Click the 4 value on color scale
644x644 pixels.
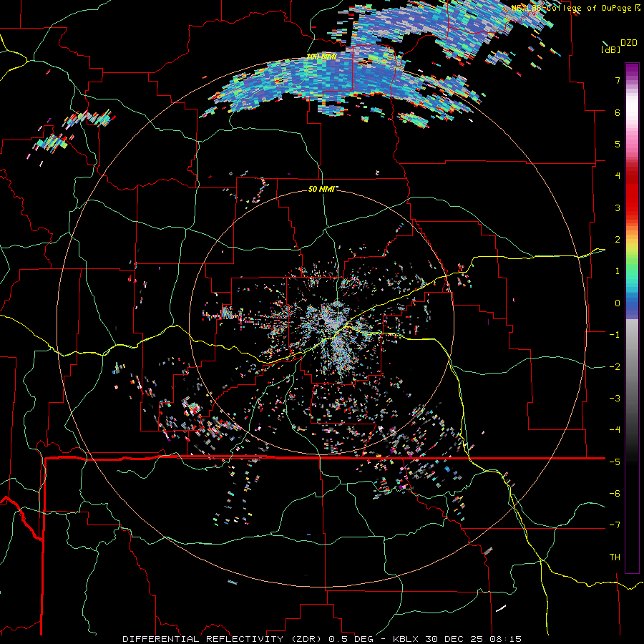click(x=618, y=176)
